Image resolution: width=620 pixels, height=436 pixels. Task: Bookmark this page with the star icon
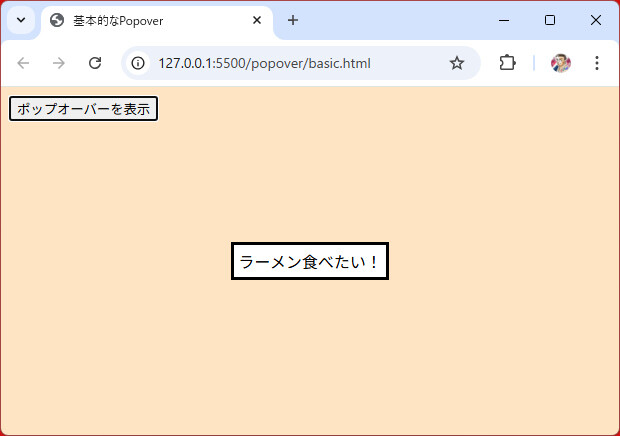pos(457,63)
